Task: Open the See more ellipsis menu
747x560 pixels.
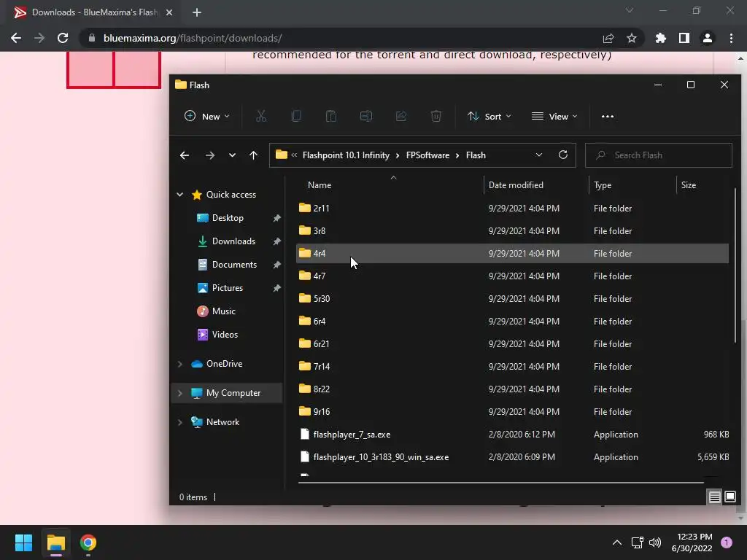Action: 608,116
